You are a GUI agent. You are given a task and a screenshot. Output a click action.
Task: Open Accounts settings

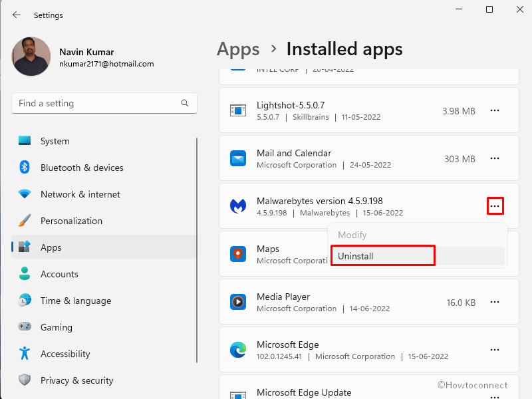click(104, 274)
